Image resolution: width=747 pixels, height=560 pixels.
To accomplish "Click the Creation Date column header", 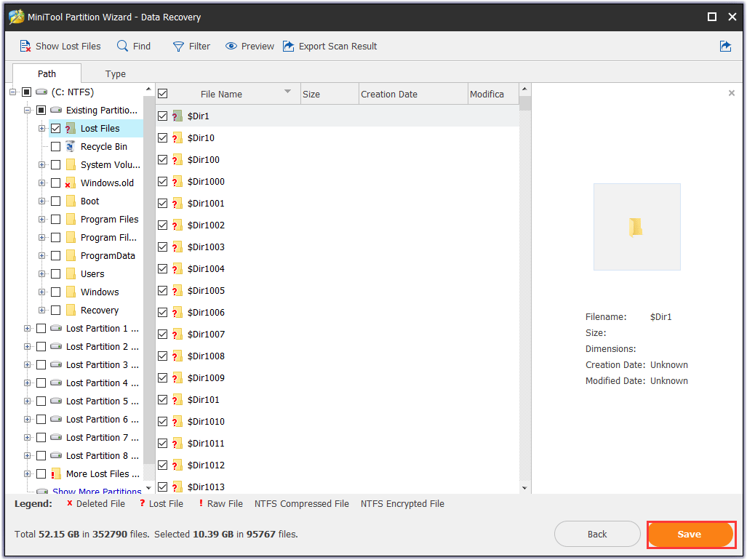I will point(413,94).
